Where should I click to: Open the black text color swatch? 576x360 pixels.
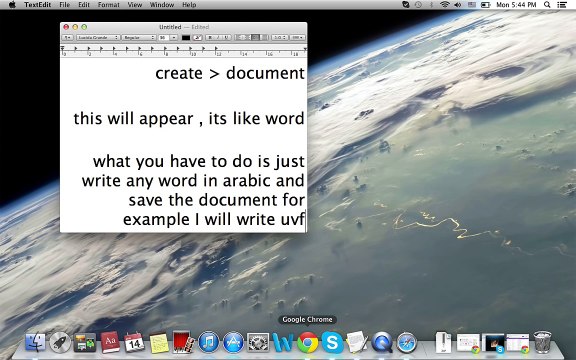[186, 37]
